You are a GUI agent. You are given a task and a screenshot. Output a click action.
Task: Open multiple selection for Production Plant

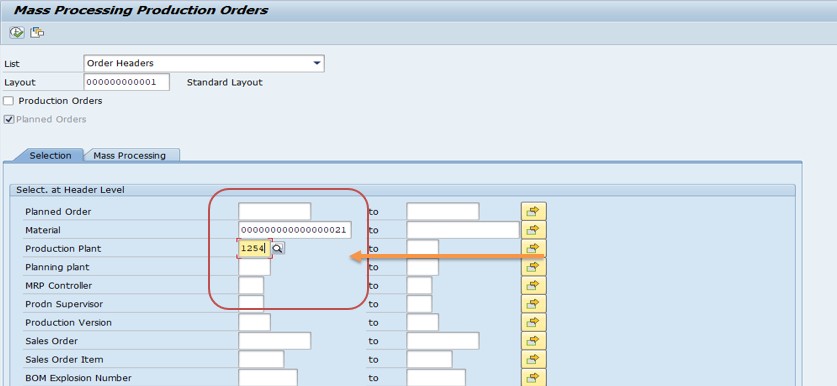[x=533, y=248]
